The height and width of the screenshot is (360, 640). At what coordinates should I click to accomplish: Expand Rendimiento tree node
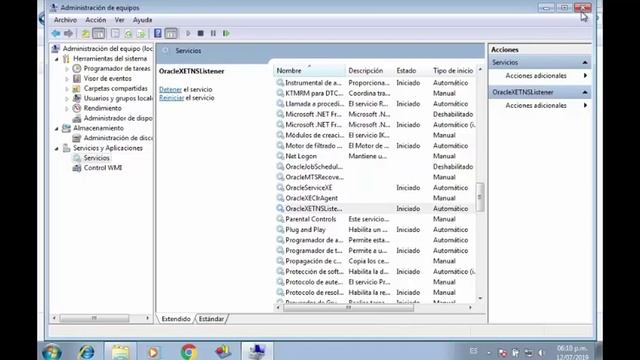point(67,109)
